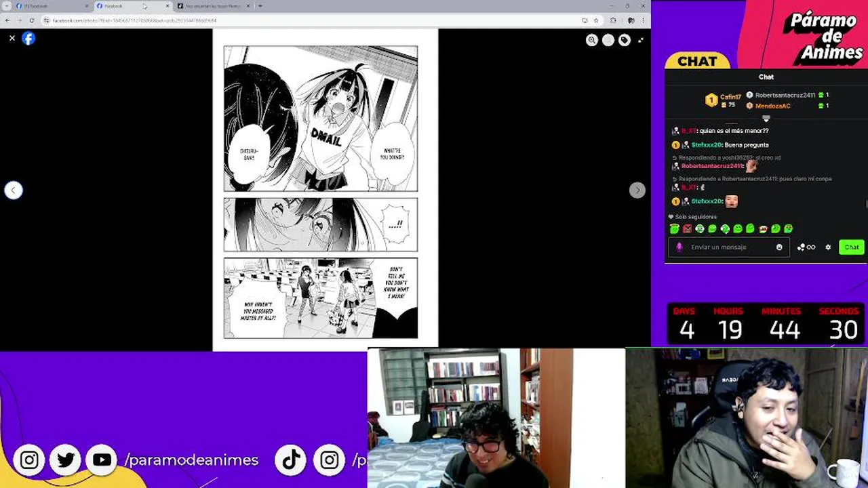Viewport: 868px width, 488px height.
Task: Open browser extensions puzzle icon
Action: click(614, 20)
